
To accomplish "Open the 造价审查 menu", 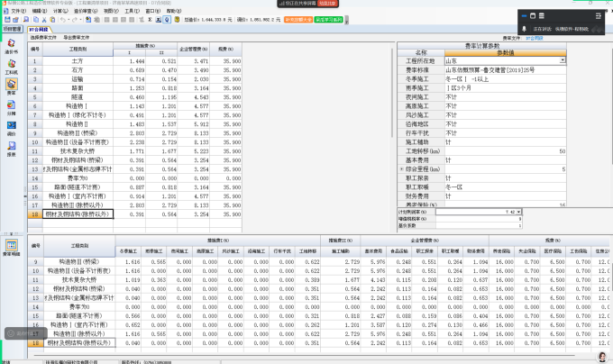I will click(x=86, y=11).
